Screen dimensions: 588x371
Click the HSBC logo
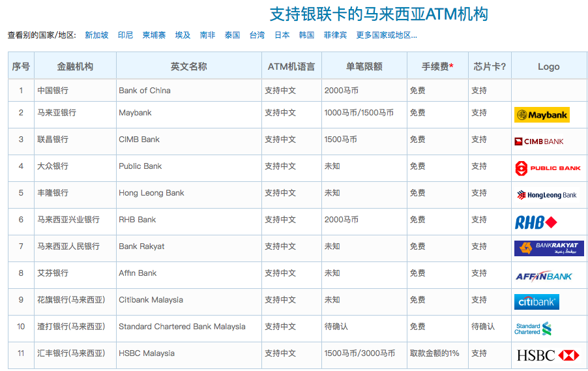(548, 355)
